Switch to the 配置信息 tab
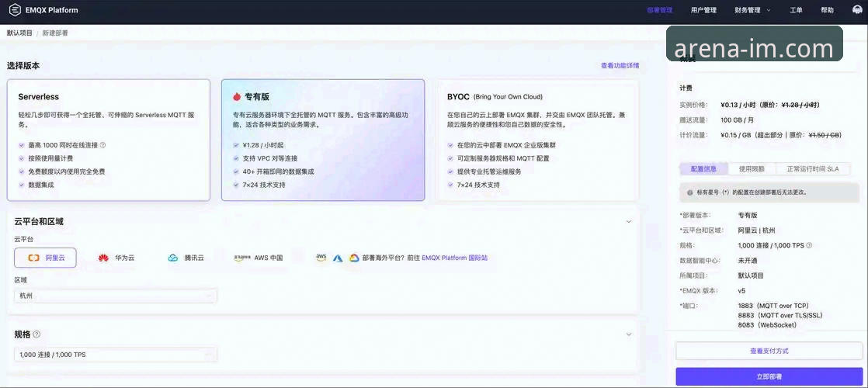 [704, 169]
